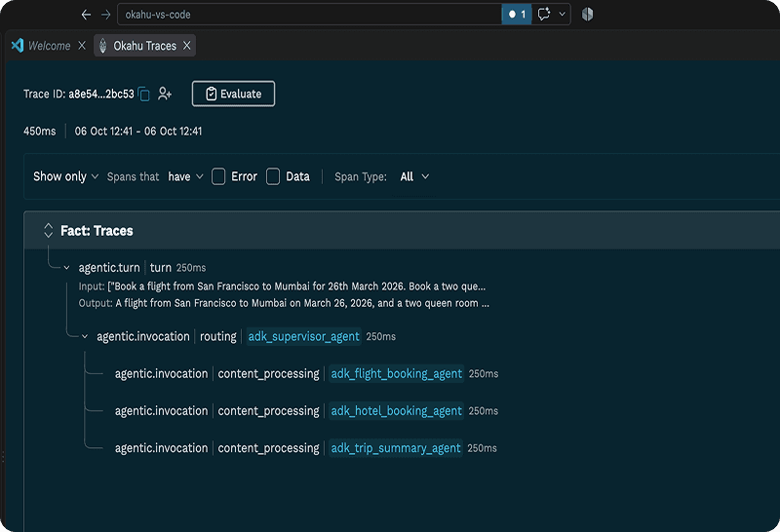Viewport: 780px width, 532px height.
Task: Close the Okahu Traces tab
Action: tap(187, 46)
